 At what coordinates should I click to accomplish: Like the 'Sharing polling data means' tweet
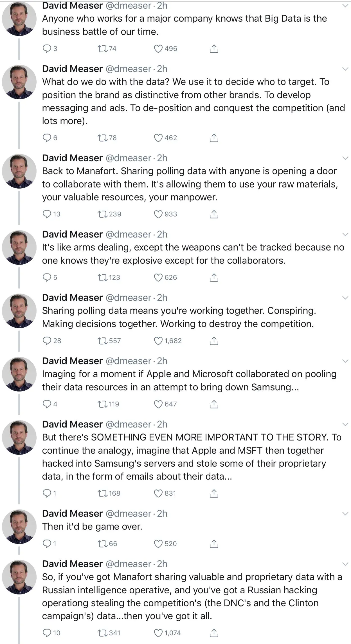158,341
